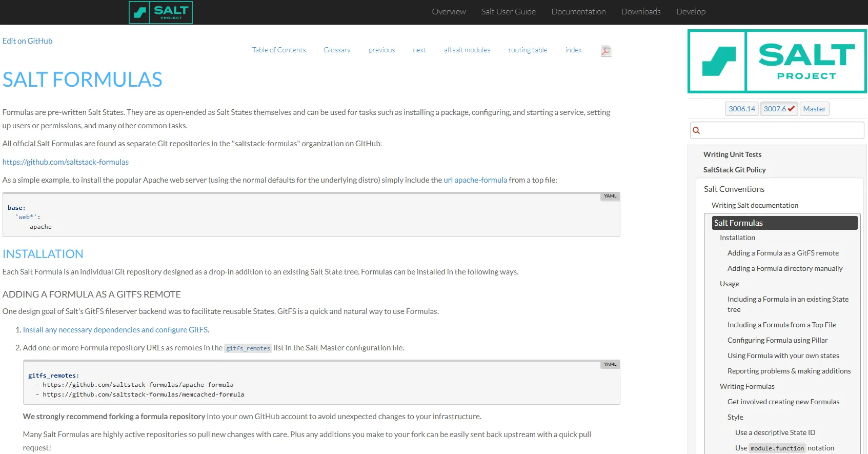Click the ADDING A FORMULA AS A GITFS REMOTE heading
This screenshot has width=868, height=454.
pyautogui.click(x=92, y=294)
